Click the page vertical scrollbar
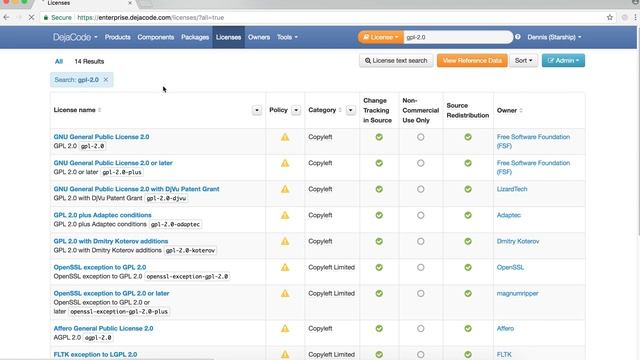 tap(638, 131)
